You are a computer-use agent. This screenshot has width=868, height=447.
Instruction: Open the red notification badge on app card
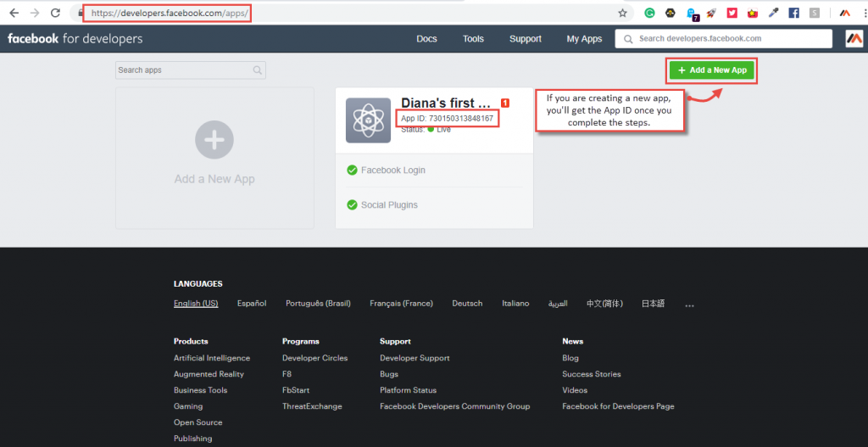tap(505, 103)
